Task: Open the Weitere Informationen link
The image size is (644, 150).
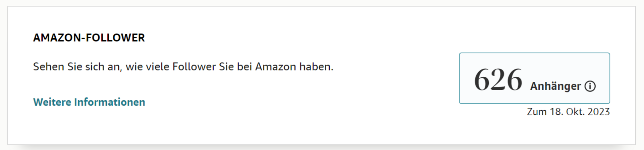Action: tap(89, 102)
